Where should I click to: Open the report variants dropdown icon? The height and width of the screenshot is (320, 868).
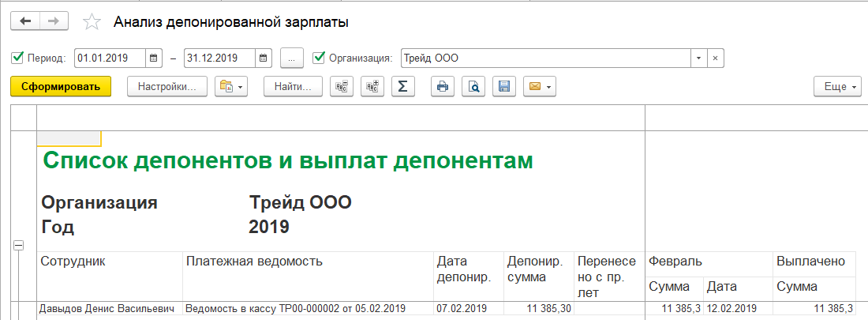click(230, 86)
